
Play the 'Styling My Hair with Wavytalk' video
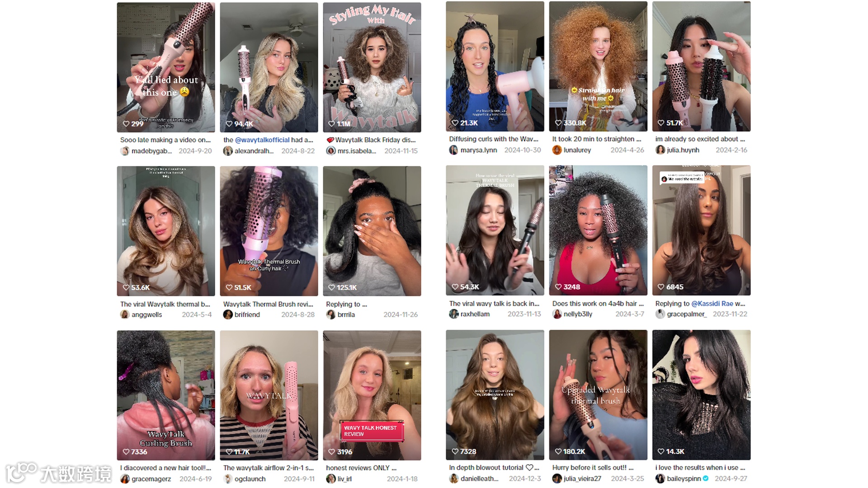372,67
